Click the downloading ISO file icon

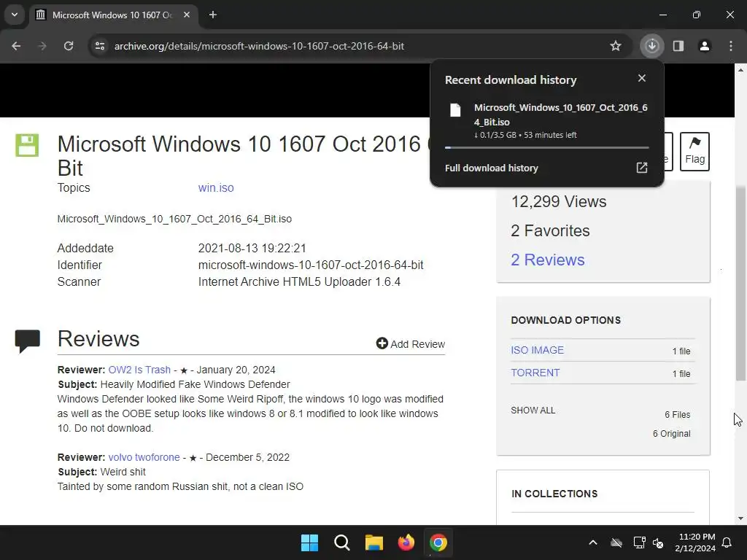point(455,110)
